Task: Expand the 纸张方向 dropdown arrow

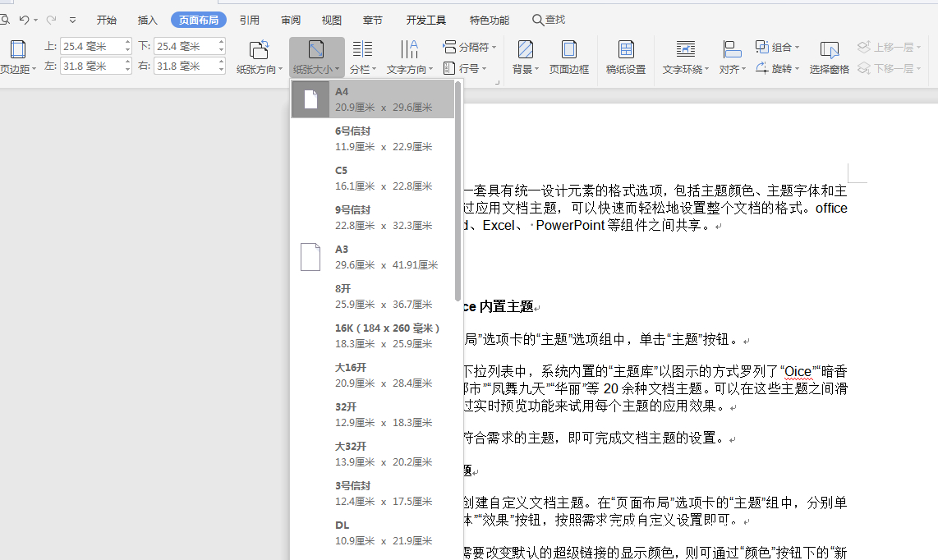Action: click(x=281, y=70)
